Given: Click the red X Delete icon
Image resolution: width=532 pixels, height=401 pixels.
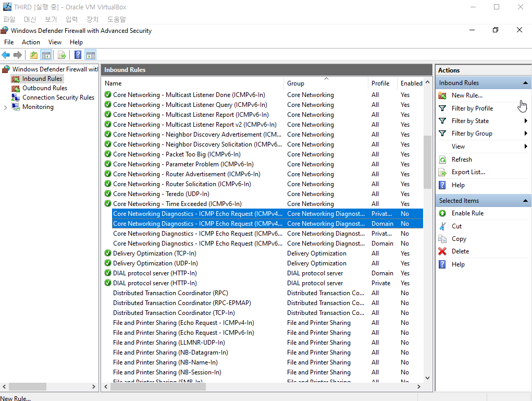Looking at the screenshot, I should pyautogui.click(x=442, y=251).
